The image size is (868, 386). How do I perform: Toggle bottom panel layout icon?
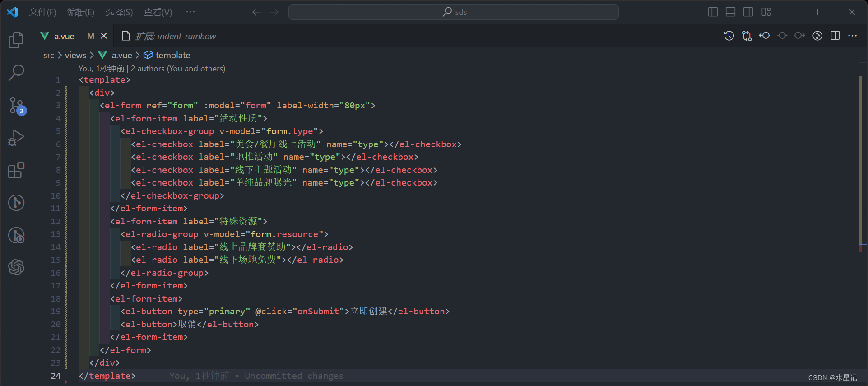[730, 12]
